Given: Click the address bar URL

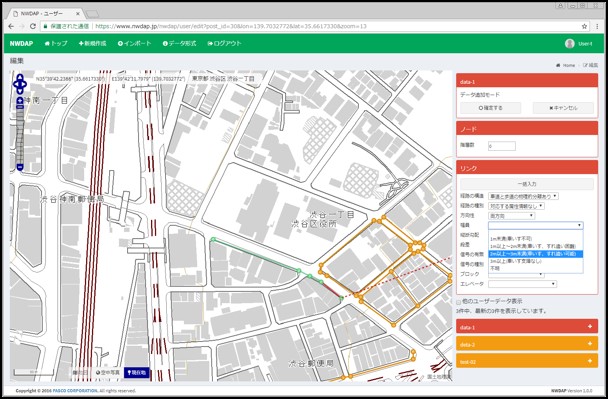Looking at the screenshot, I should [x=231, y=26].
